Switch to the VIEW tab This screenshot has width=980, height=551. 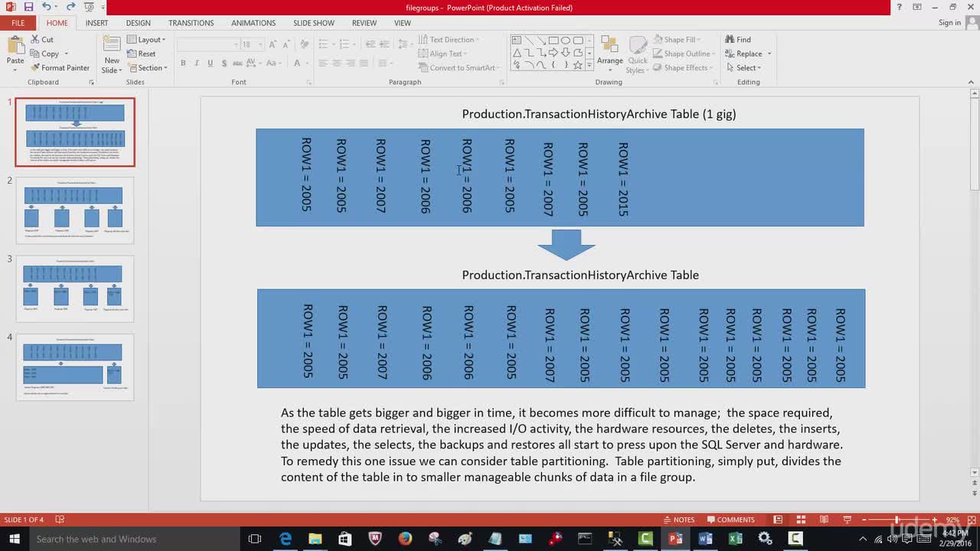tap(403, 23)
